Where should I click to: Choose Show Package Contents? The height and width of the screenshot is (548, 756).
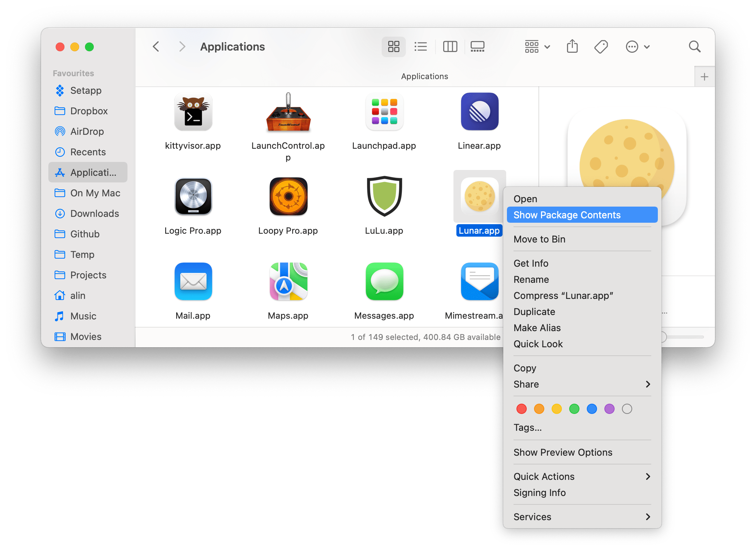pos(582,215)
